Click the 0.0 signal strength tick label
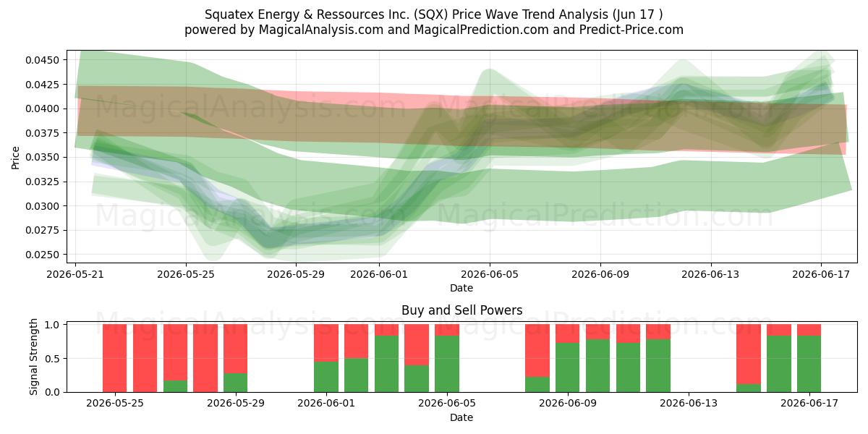 click(x=54, y=392)
